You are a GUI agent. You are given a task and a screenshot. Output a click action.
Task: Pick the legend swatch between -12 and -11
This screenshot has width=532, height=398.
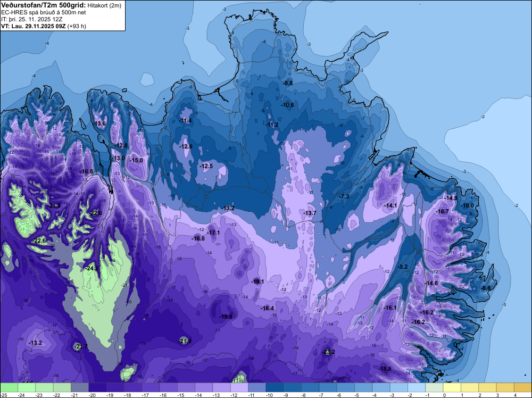point(239,387)
